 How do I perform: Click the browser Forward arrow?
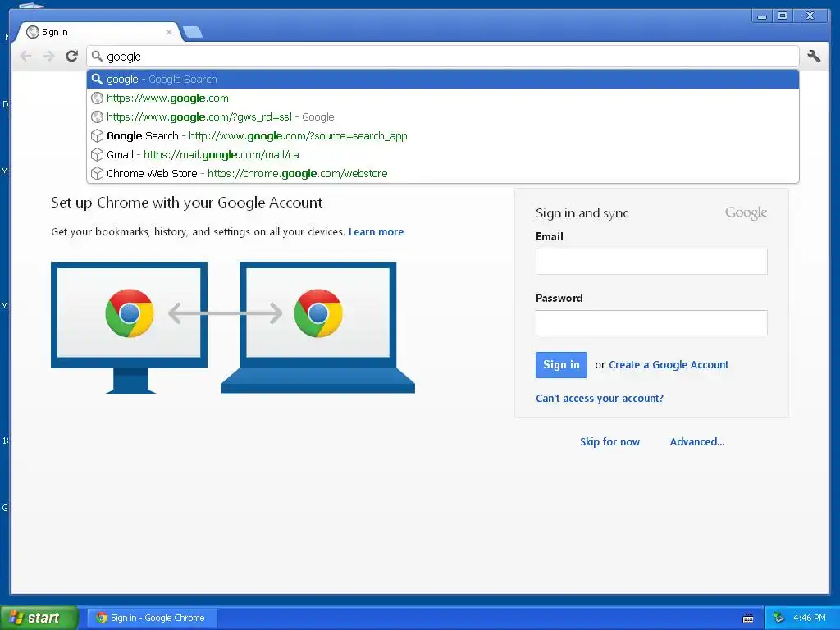[48, 57]
